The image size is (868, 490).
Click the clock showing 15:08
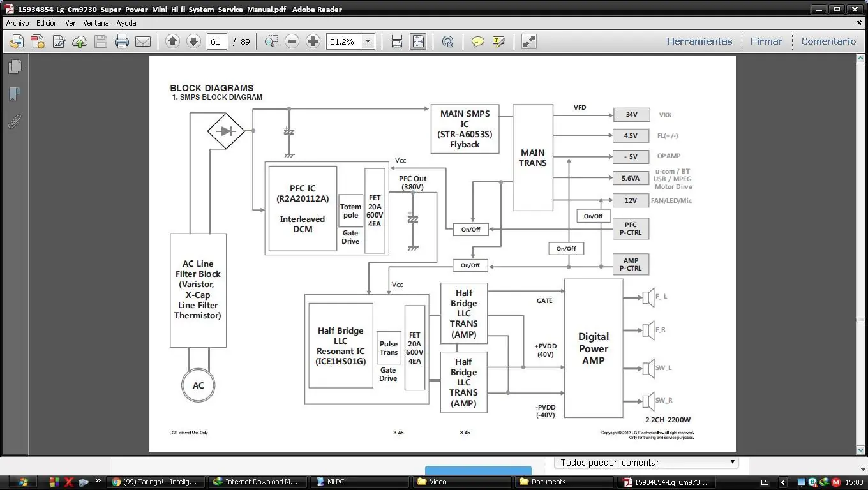(x=854, y=482)
